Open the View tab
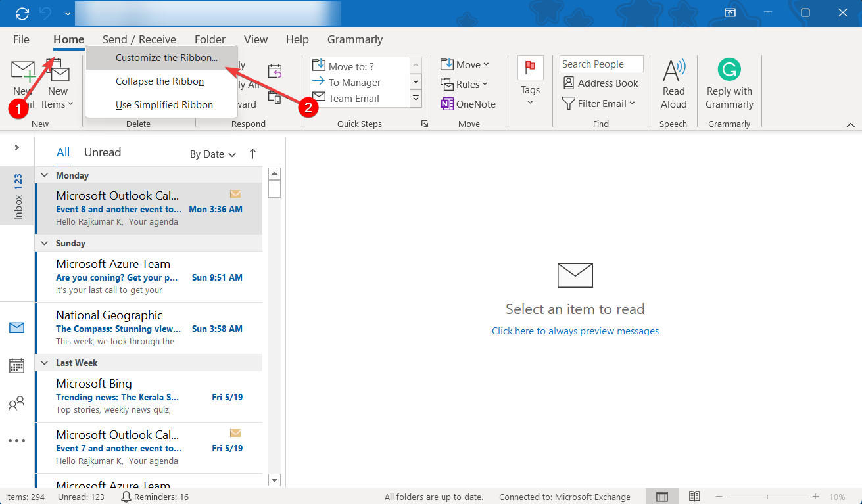The width and height of the screenshot is (862, 504). point(256,39)
